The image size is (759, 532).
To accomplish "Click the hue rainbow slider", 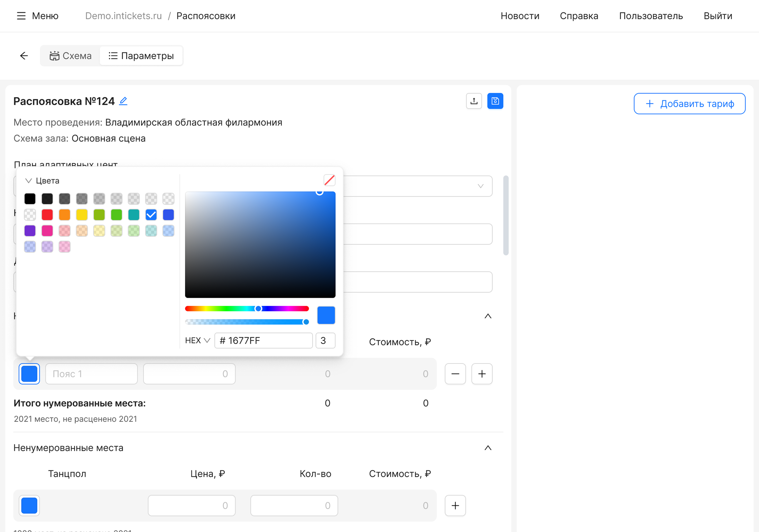I will pos(247,309).
